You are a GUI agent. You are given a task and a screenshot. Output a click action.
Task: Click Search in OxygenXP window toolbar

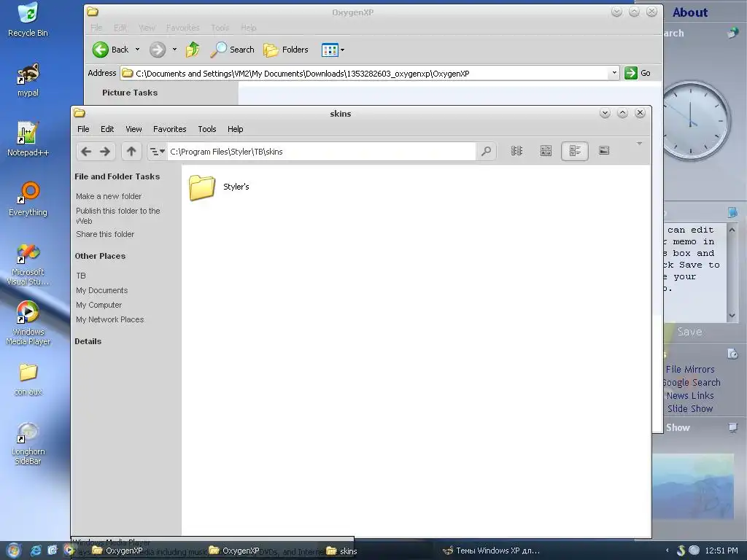[233, 50]
